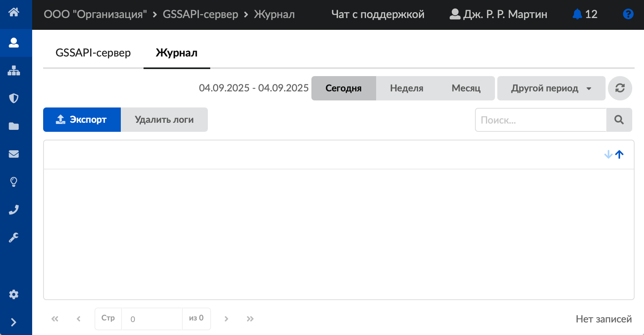Open the network hierarchy sidebar icon
Screen dimensions: 644x335
click(14, 71)
